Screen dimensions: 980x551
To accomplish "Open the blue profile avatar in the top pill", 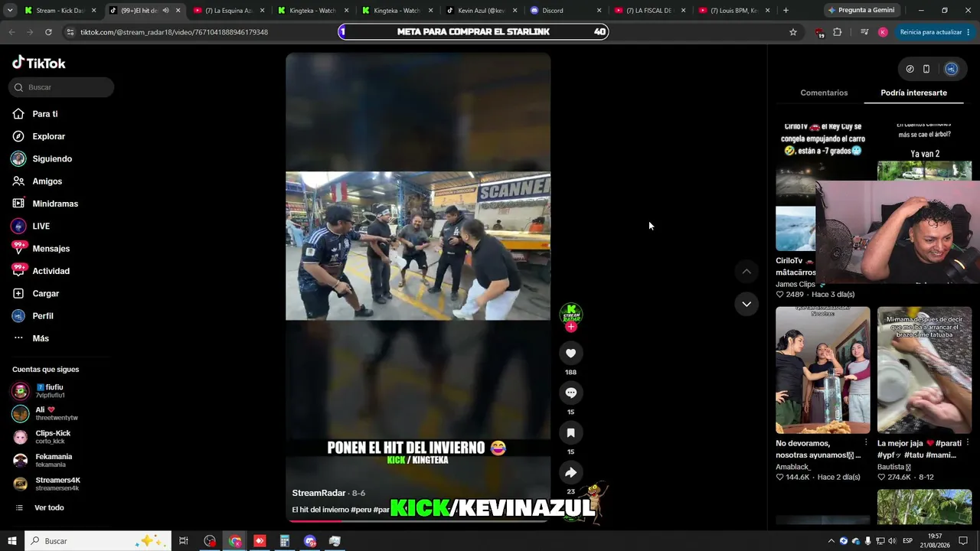I will point(951,69).
